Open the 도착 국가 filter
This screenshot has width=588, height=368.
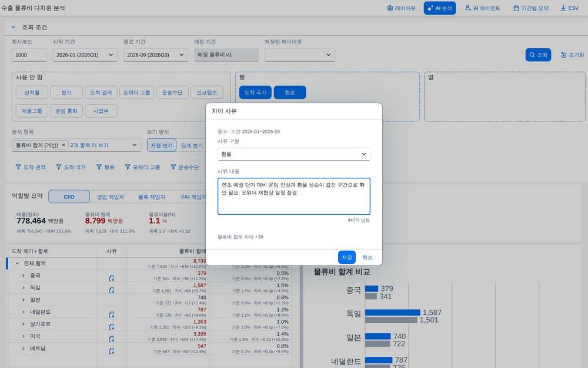(71, 167)
